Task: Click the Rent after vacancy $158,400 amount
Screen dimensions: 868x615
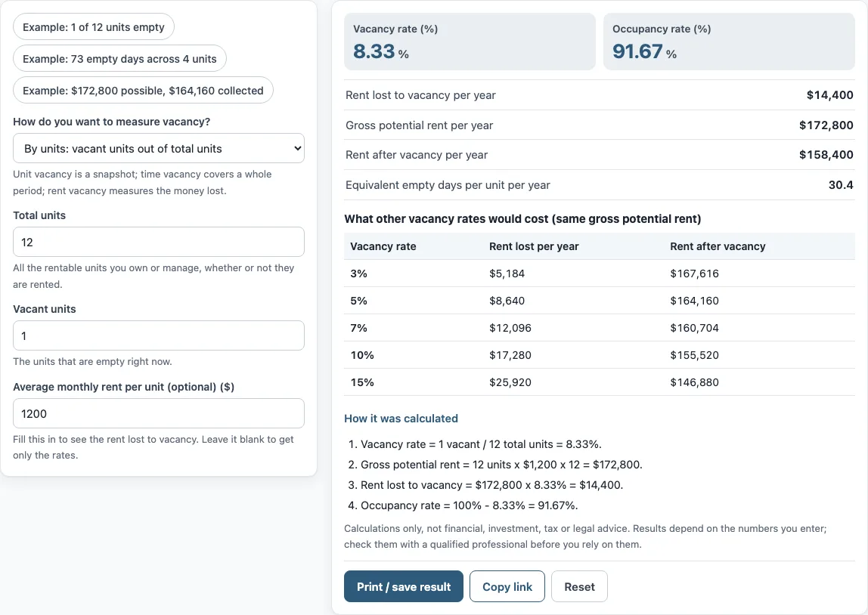Action: click(826, 155)
